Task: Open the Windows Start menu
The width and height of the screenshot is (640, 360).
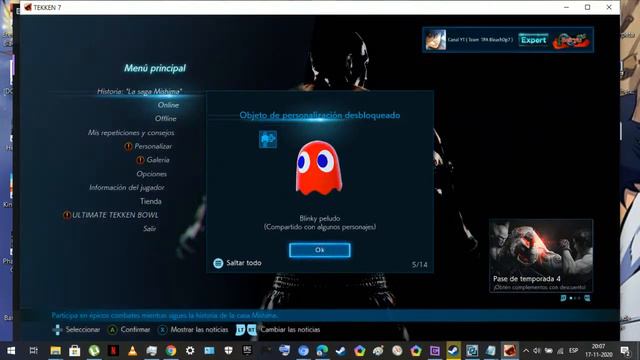Action: tap(11, 351)
